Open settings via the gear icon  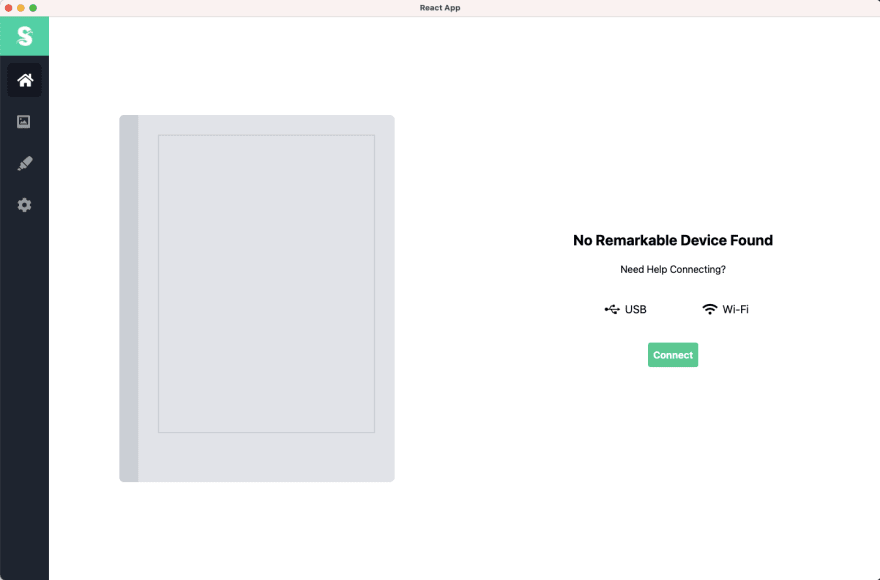point(24,205)
